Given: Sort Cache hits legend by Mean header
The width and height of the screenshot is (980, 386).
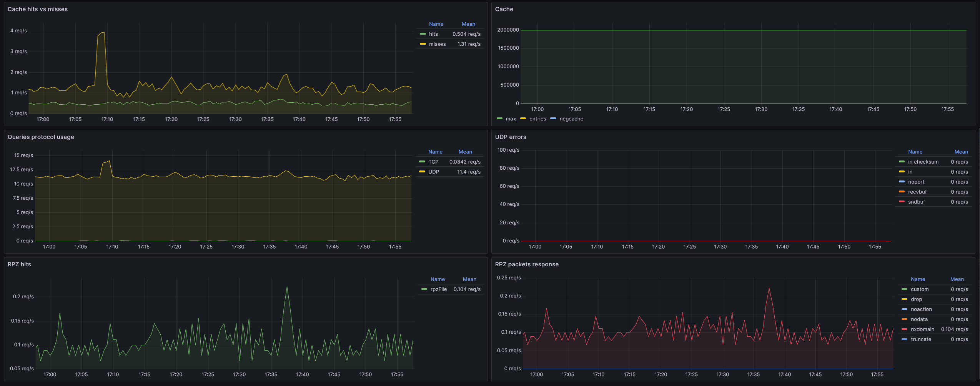Looking at the screenshot, I should tap(468, 24).
